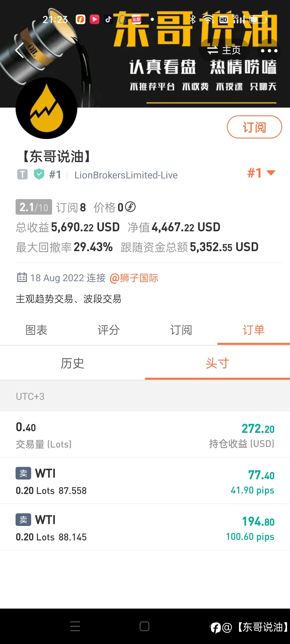The height and width of the screenshot is (644, 290).
Task: Click the 订阅 subscribe button
Action: (254, 127)
